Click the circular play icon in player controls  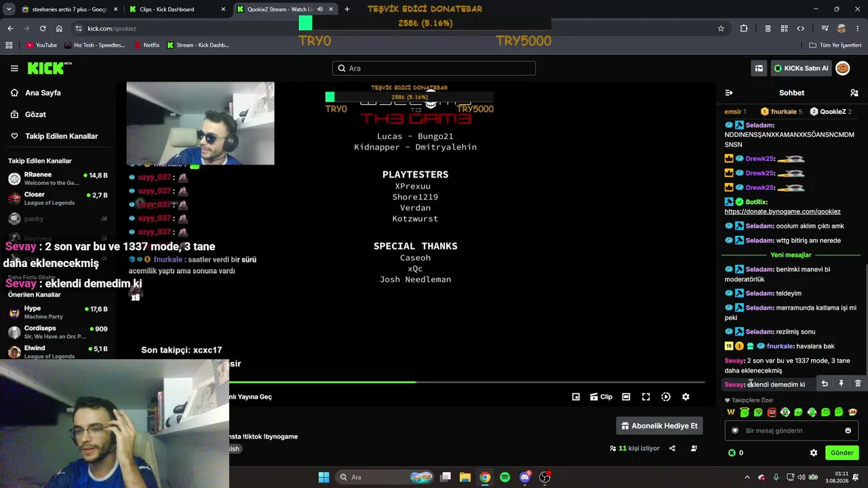click(x=666, y=396)
